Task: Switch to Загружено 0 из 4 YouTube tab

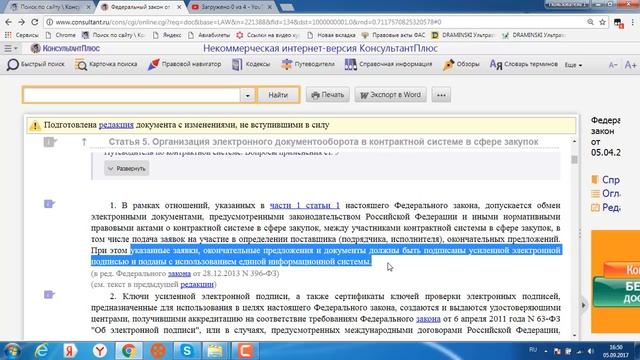Action: point(231,7)
